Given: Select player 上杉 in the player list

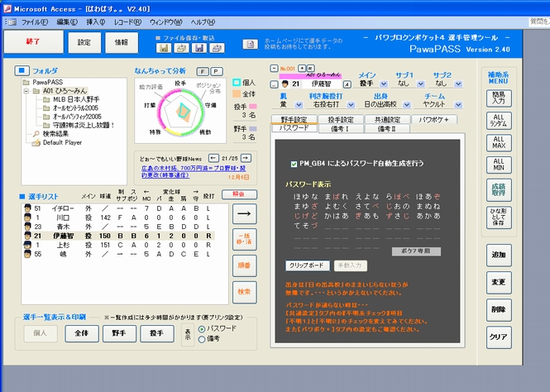Looking at the screenshot, I should coord(117,245).
